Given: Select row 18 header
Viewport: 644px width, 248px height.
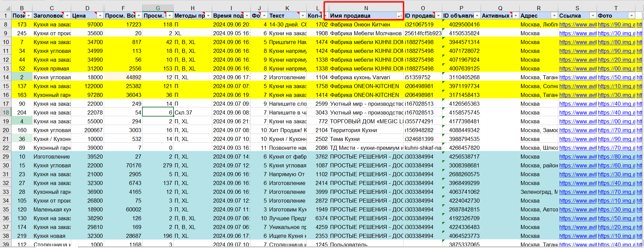Looking at the screenshot, I should pos(6,112).
